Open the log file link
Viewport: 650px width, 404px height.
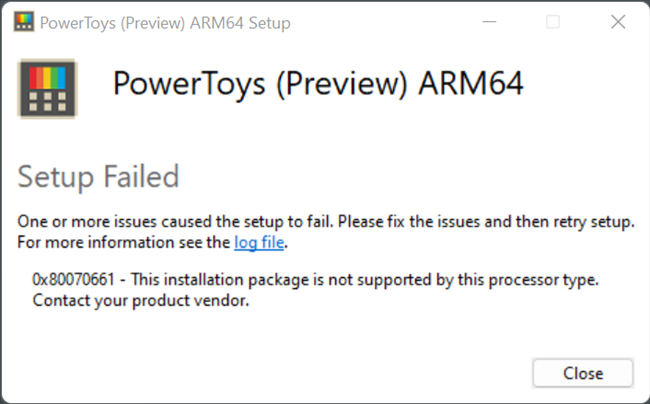coord(258,242)
